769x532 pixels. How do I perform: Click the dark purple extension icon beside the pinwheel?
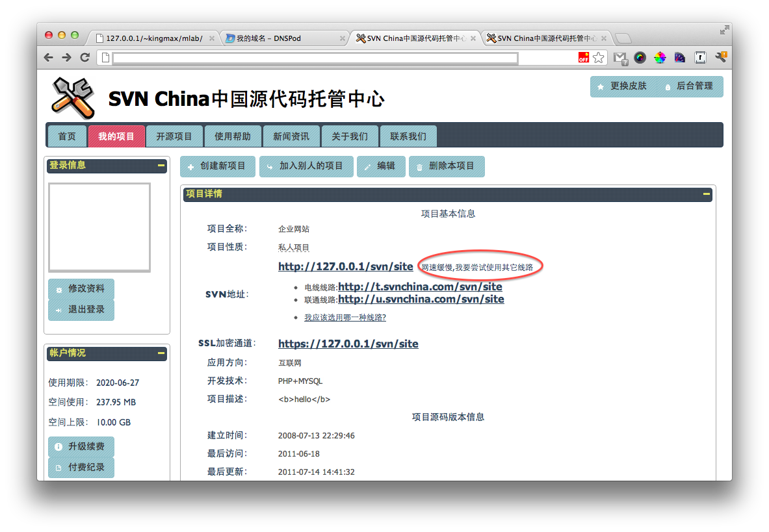(x=680, y=58)
